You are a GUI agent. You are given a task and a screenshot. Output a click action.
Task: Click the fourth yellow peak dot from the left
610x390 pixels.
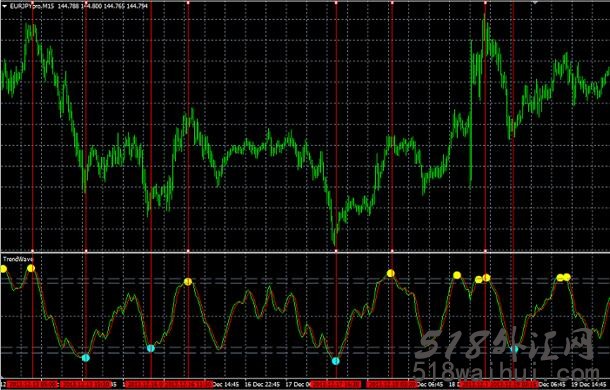click(391, 273)
